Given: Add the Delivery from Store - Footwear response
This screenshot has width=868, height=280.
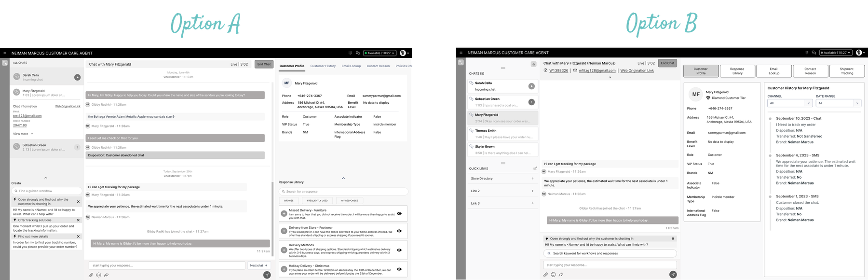Looking at the screenshot, I should [284, 231].
